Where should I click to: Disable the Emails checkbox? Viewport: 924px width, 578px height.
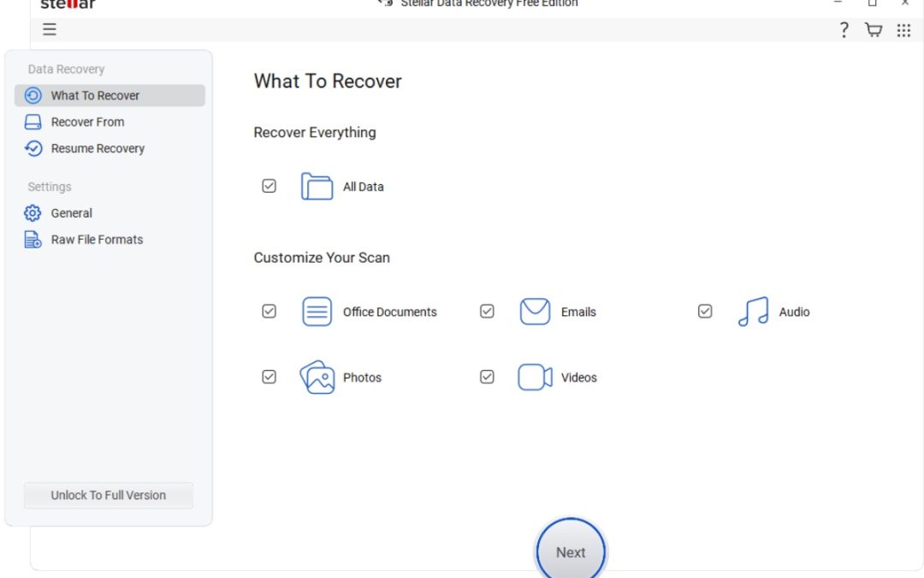point(487,312)
